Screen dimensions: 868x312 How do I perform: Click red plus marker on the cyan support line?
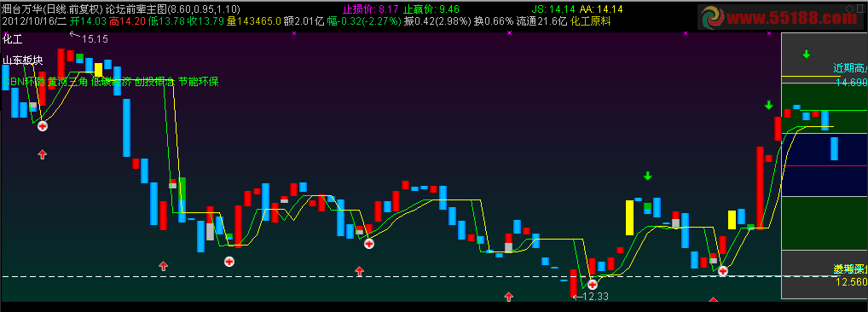coord(723,271)
